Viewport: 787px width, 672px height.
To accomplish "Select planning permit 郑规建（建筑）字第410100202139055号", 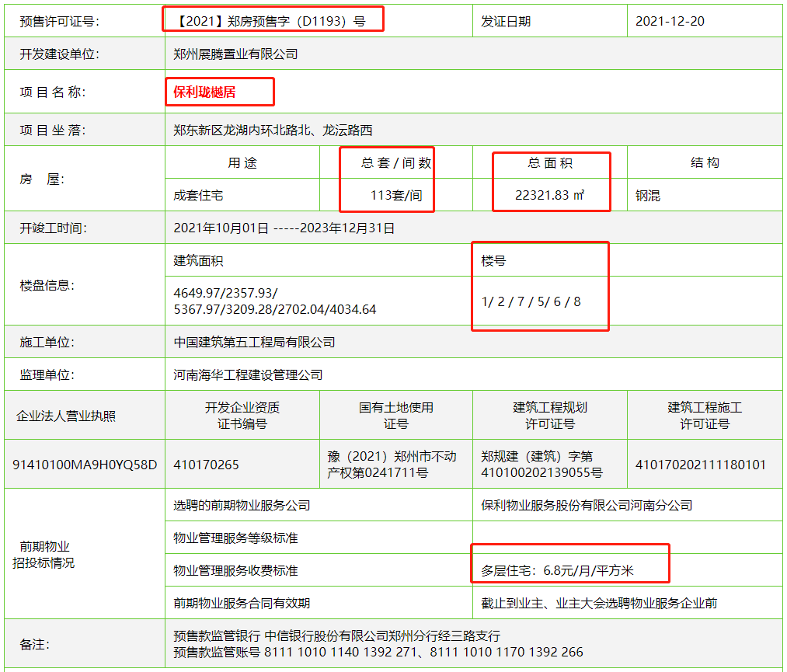I will click(541, 465).
